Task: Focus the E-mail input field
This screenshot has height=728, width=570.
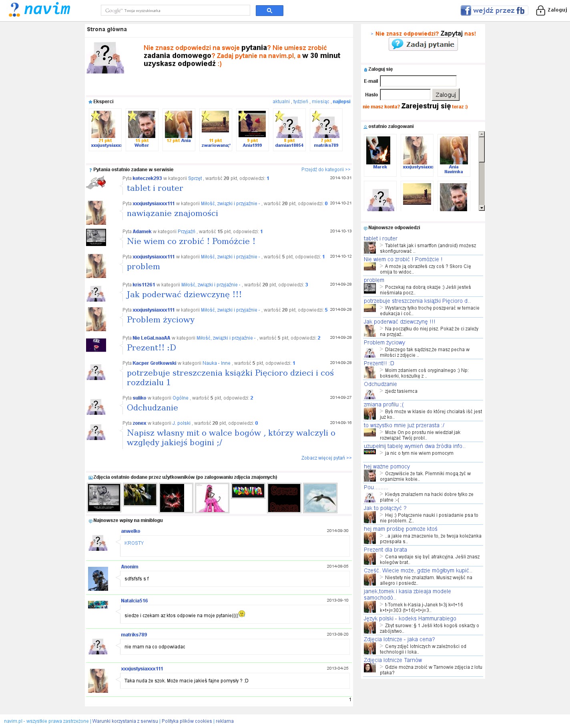Action: (x=418, y=81)
